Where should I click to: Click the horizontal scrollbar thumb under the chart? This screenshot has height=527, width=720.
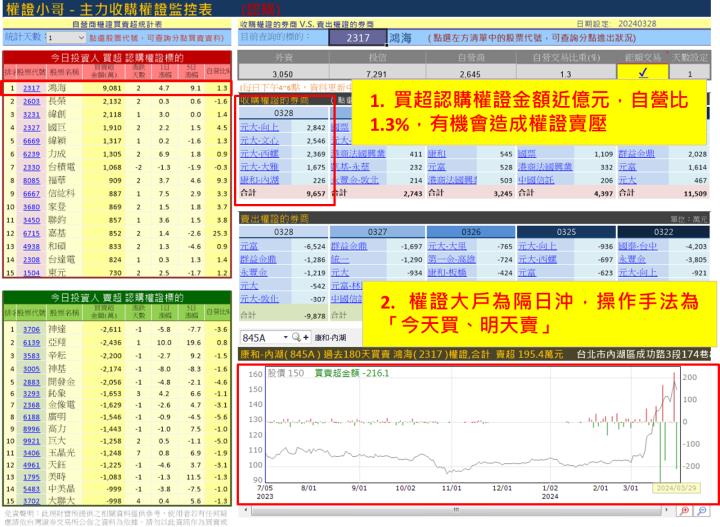click(x=456, y=510)
